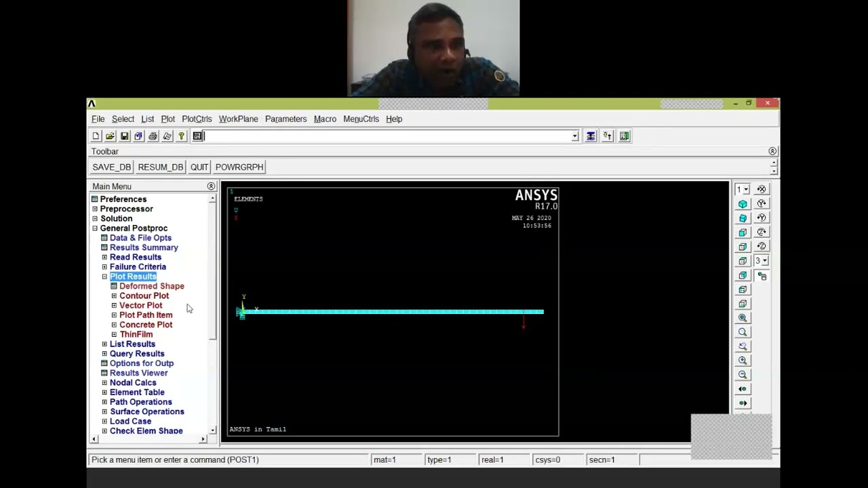Click the Save Analysis floppy icon

tap(124, 136)
